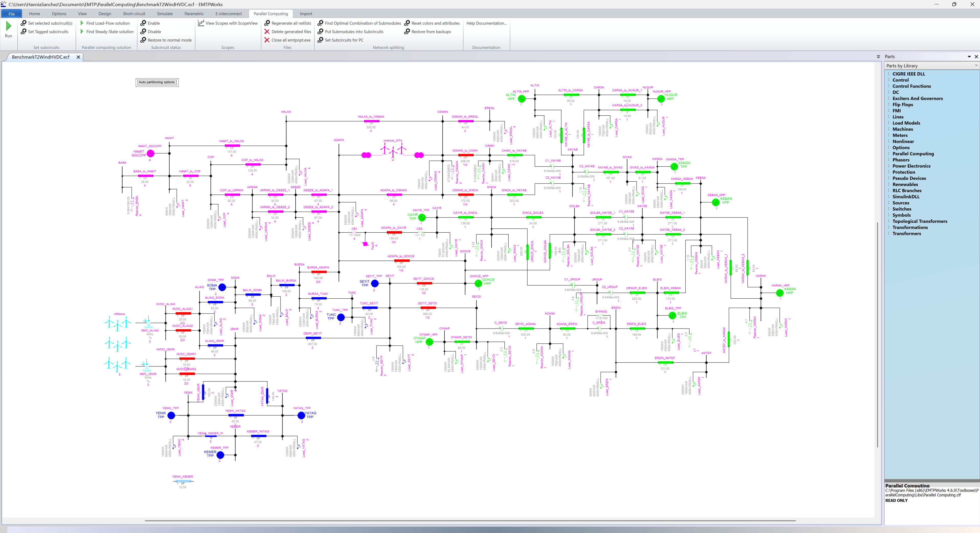980x533 pixels.
Task: Open the Parts by Library dropdown
Action: [x=976, y=66]
